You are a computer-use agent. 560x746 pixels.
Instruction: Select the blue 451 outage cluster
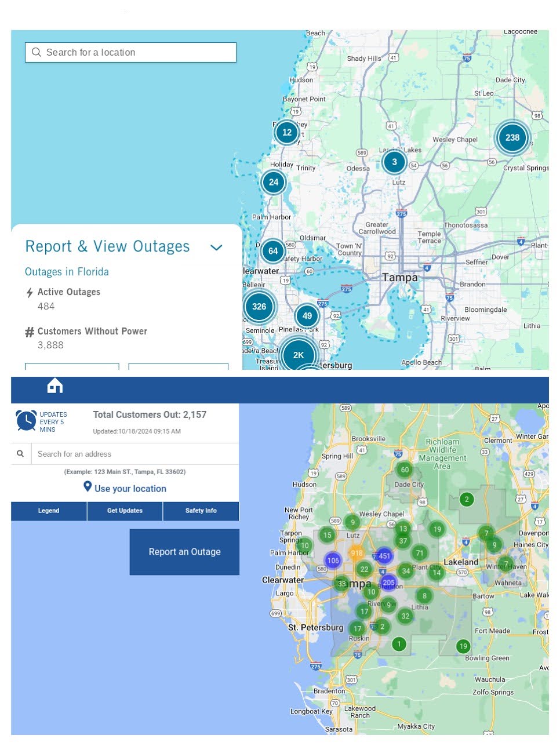click(384, 556)
